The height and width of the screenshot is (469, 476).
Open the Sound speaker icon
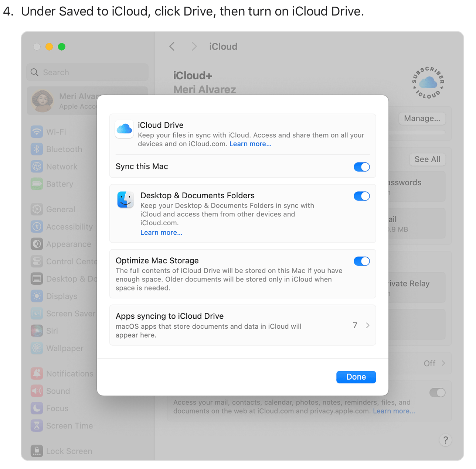tap(37, 391)
